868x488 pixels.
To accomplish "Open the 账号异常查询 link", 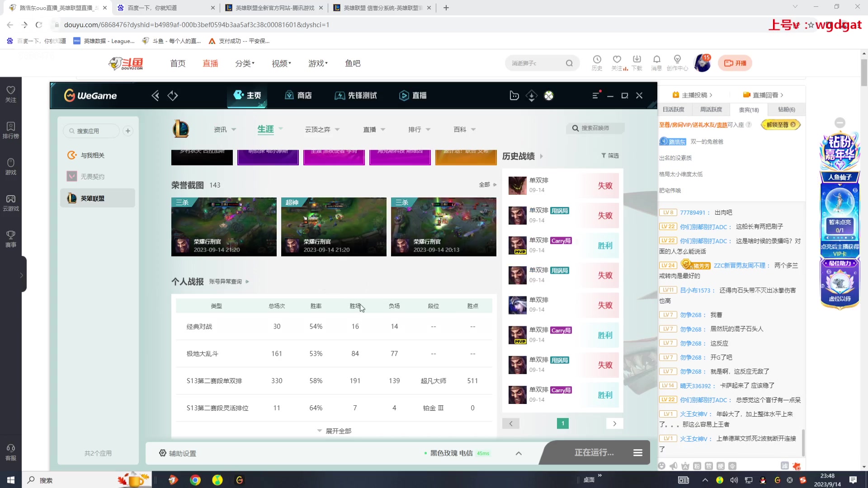I will 226,281.
